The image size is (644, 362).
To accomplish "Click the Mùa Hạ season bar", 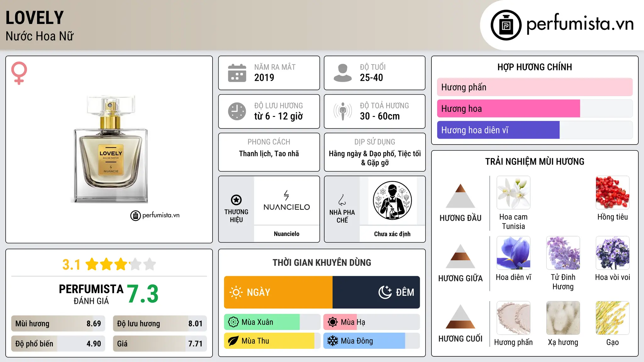I will click(x=372, y=322).
